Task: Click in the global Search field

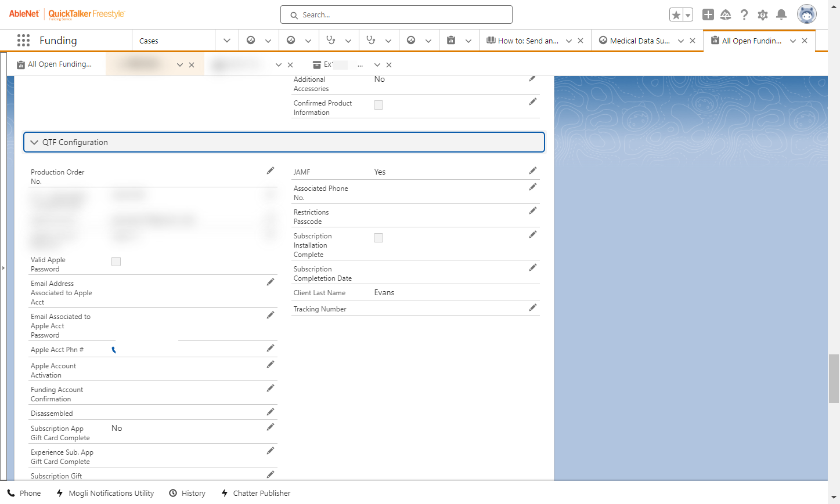Action: pos(396,14)
